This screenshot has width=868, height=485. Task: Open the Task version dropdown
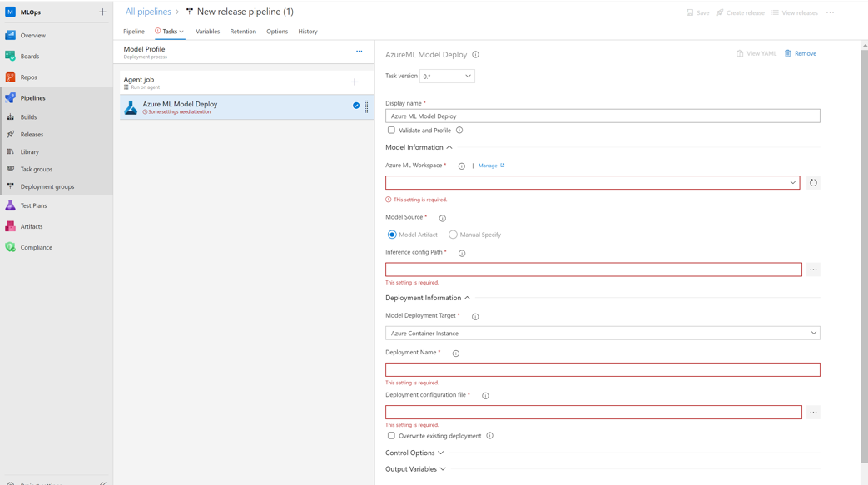447,77
